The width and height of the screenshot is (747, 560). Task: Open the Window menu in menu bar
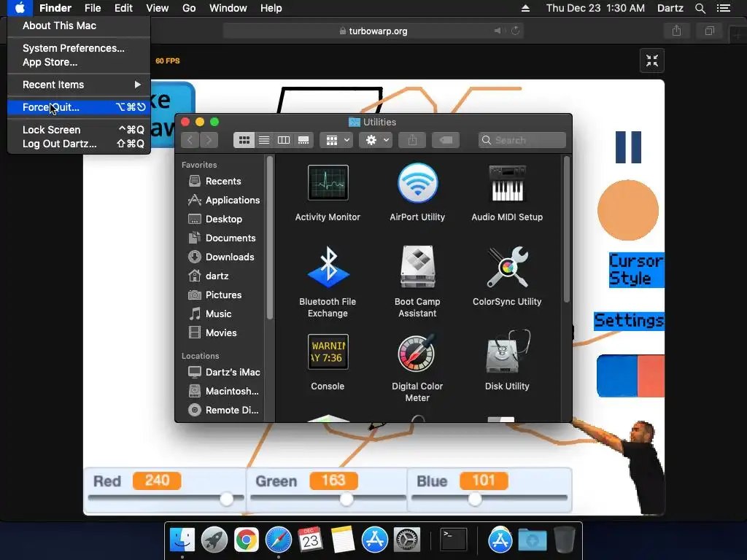(x=228, y=8)
